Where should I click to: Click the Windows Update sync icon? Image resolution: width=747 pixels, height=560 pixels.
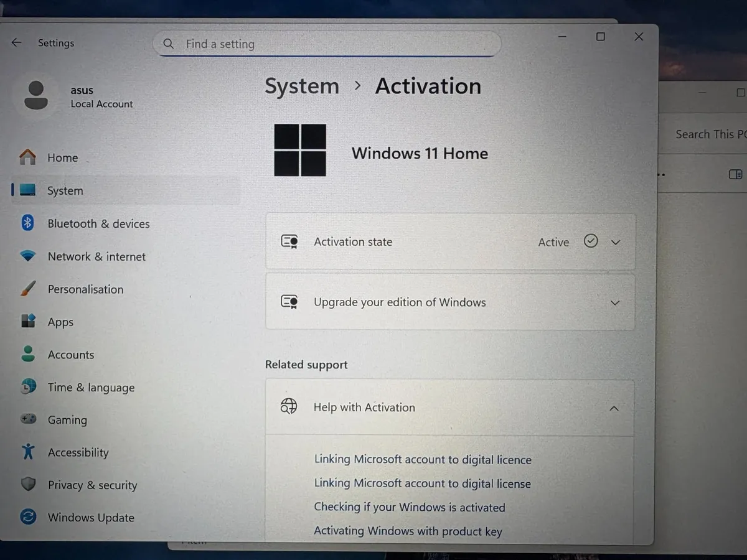[28, 516]
